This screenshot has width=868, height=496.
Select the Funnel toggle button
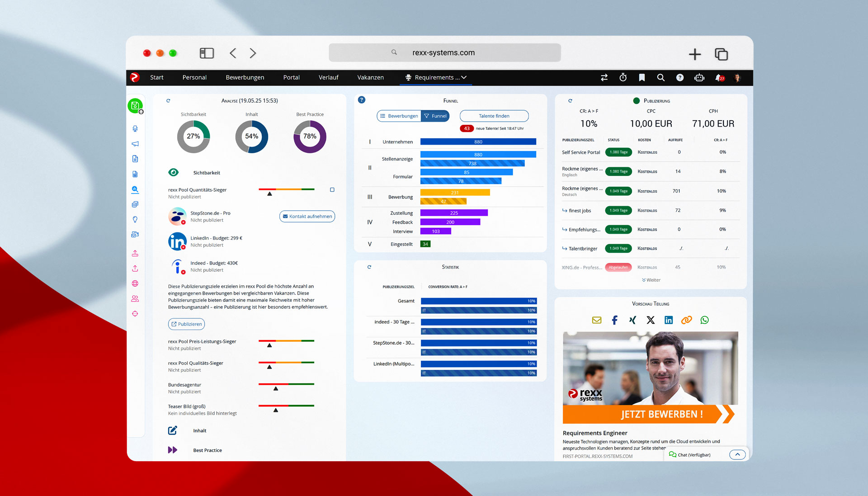(x=435, y=116)
